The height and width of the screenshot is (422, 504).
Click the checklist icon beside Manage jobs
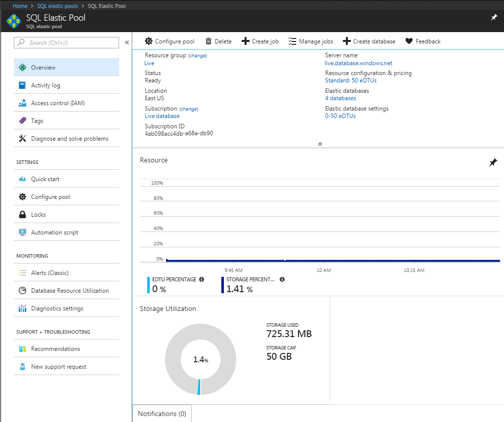[x=292, y=41]
